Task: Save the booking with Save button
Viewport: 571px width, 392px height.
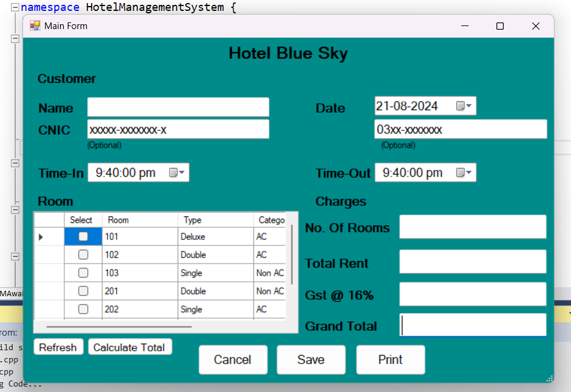Action: coord(311,360)
